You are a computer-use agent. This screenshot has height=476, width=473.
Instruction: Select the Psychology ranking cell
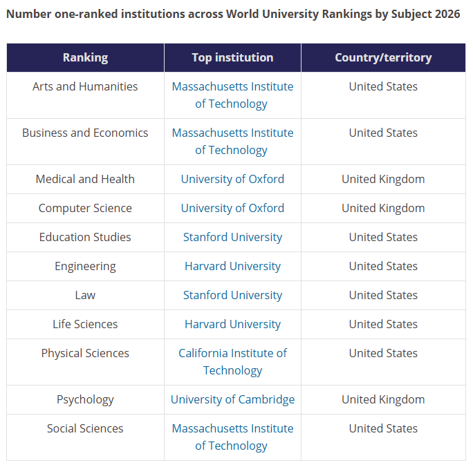[x=85, y=399]
